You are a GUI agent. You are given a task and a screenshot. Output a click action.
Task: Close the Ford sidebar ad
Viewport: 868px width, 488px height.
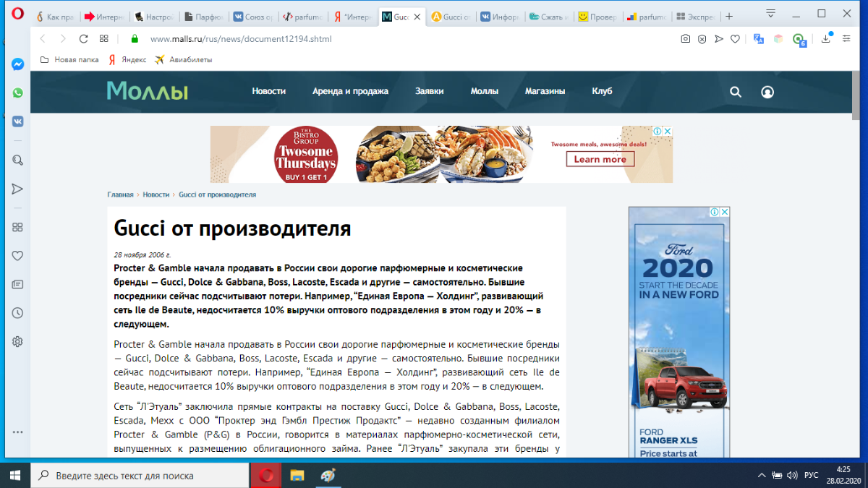(724, 212)
